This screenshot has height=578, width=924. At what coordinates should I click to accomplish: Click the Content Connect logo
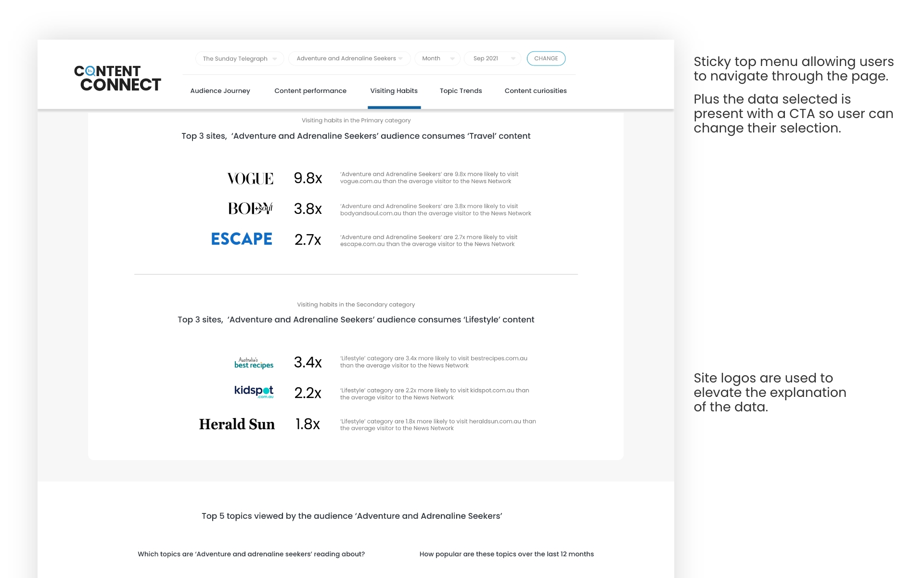pos(117,78)
